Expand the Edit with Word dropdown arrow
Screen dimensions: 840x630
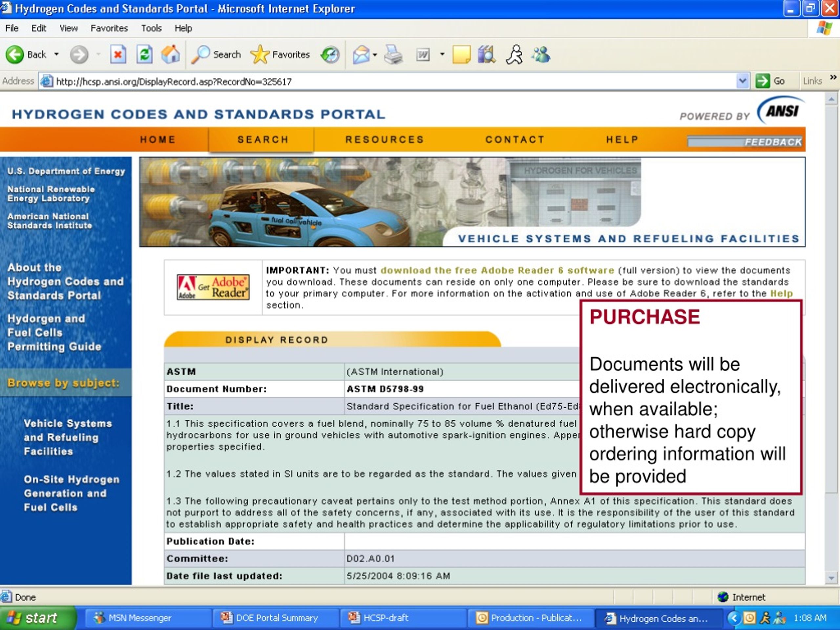coord(442,55)
